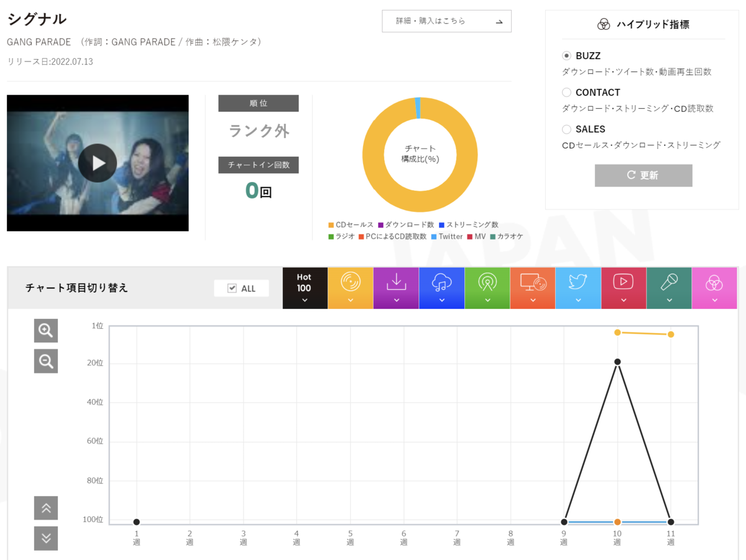Select the CONTACT radio option

(x=566, y=93)
